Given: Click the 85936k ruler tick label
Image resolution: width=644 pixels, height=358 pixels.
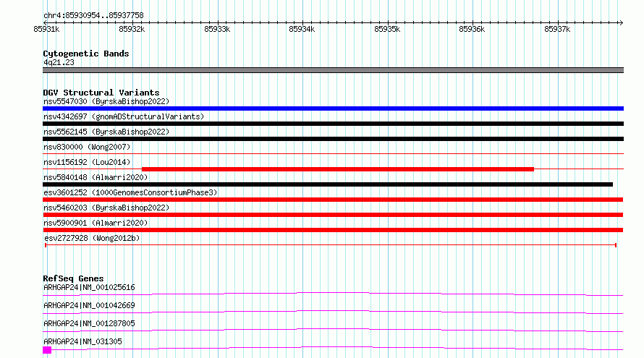Looking at the screenshot, I should pos(472,29).
